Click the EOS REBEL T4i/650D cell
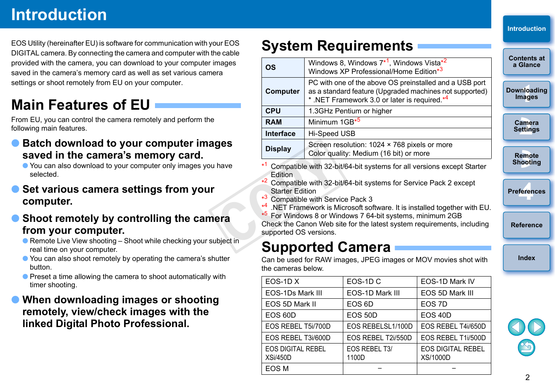This screenshot has width=555, height=392. pyautogui.click(x=454, y=326)
